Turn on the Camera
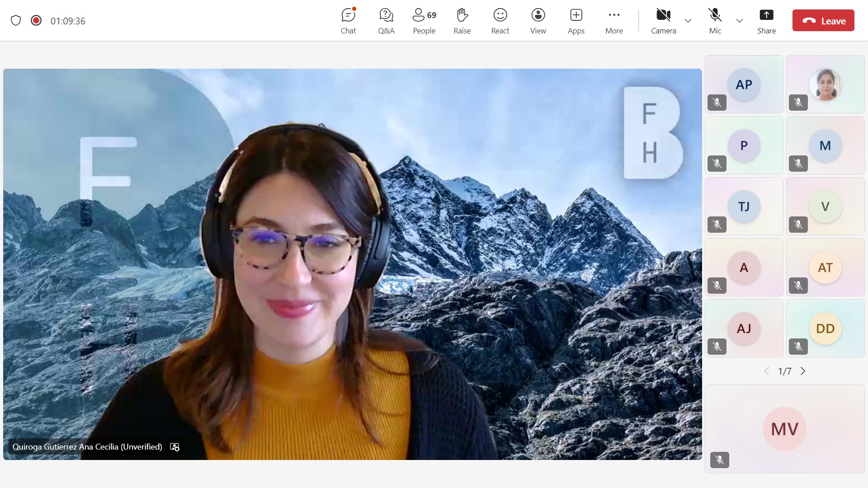 coord(663,21)
